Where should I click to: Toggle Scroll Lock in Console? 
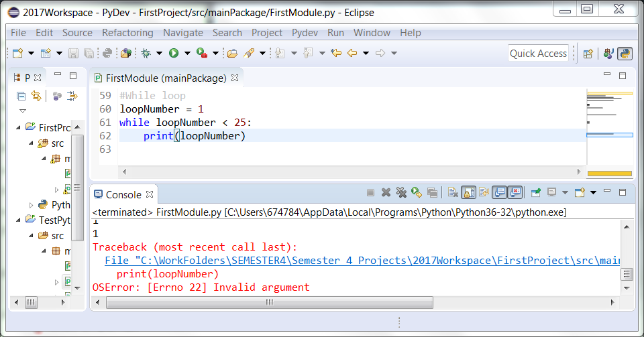469,192
